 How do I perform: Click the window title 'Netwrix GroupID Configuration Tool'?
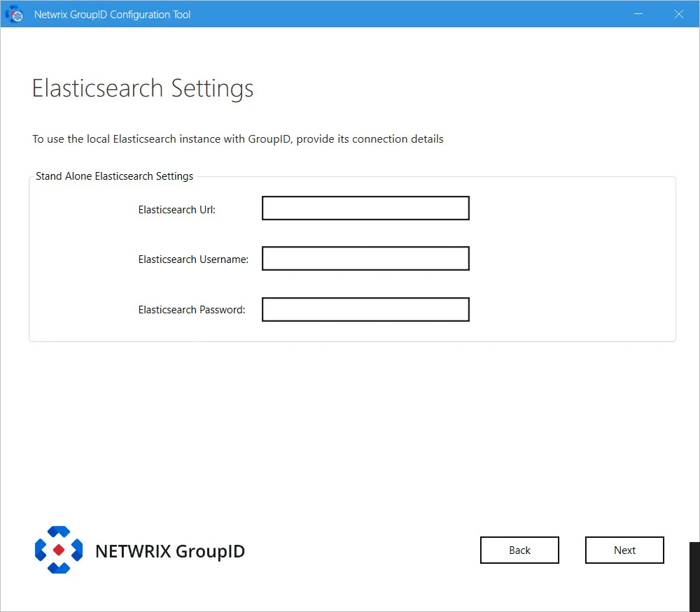click(x=112, y=14)
